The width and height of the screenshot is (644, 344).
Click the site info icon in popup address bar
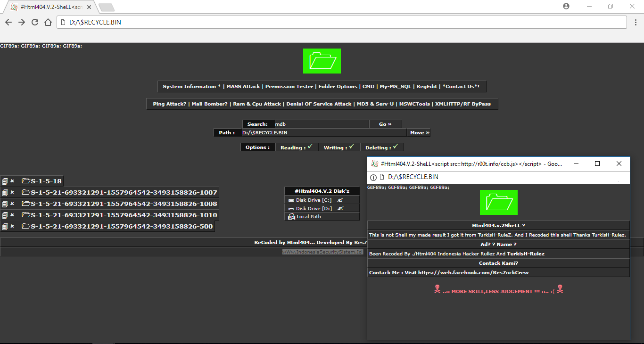[x=373, y=177]
